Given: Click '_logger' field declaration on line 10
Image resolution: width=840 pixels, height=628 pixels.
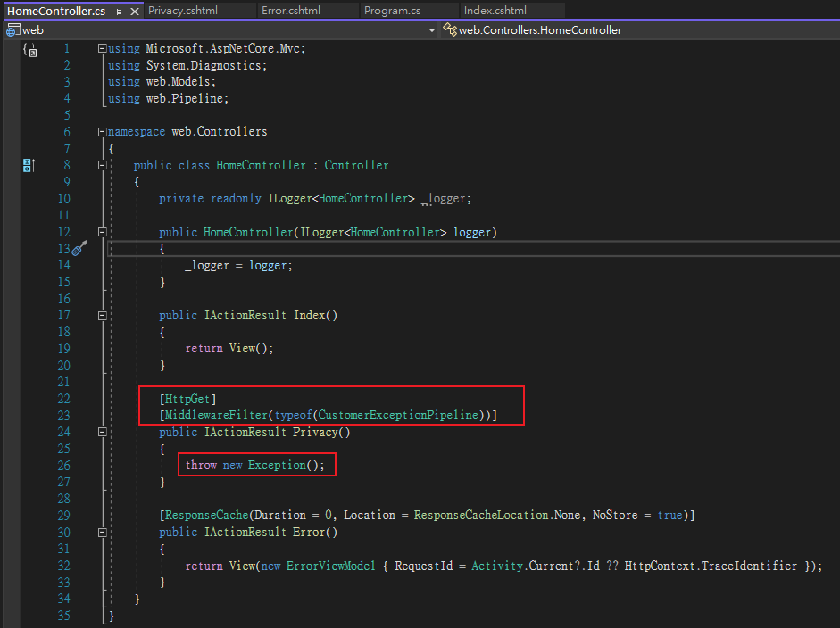Looking at the screenshot, I should tap(445, 199).
